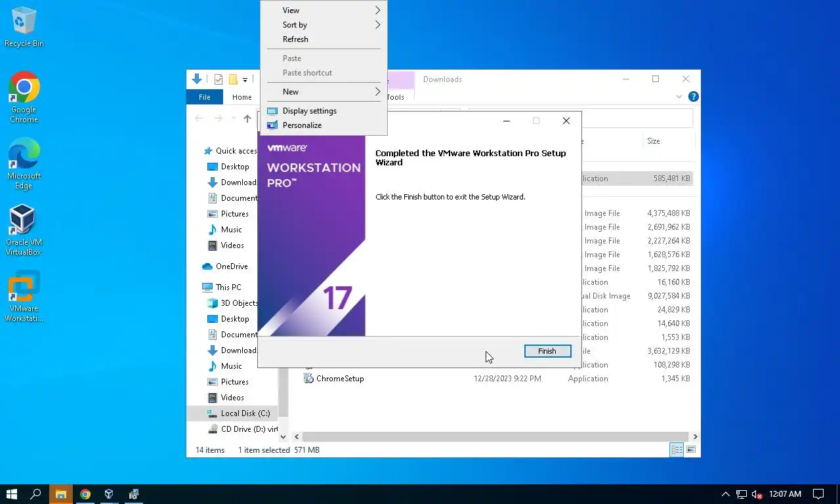Open Downloads under This PC
840x504 pixels.
click(x=232, y=350)
